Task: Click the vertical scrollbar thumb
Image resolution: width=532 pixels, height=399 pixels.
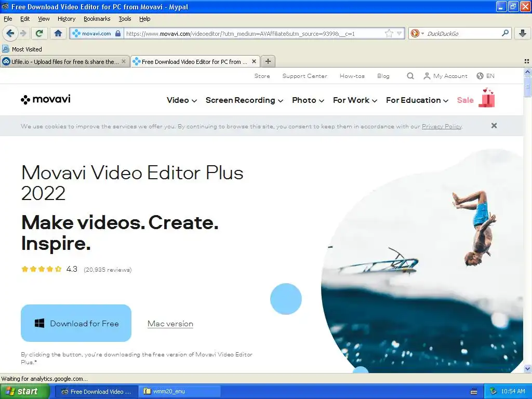Action: coord(527,87)
